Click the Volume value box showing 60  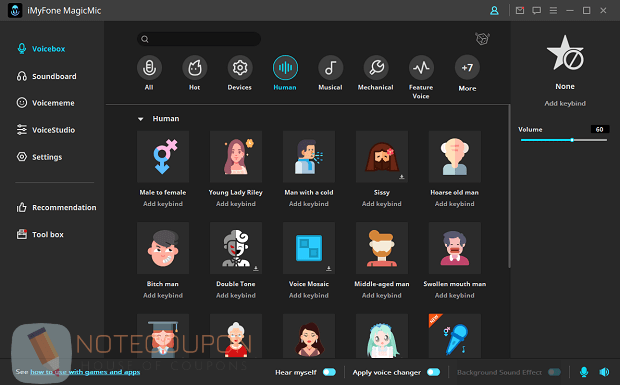click(599, 129)
